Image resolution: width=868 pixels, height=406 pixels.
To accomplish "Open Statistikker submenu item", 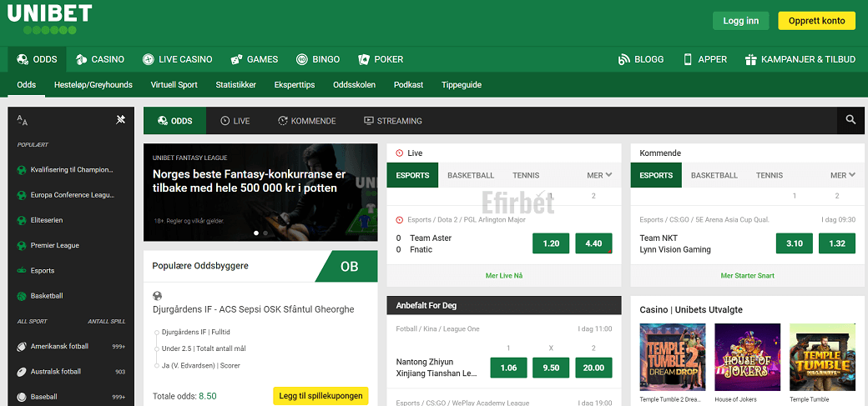I will point(236,85).
